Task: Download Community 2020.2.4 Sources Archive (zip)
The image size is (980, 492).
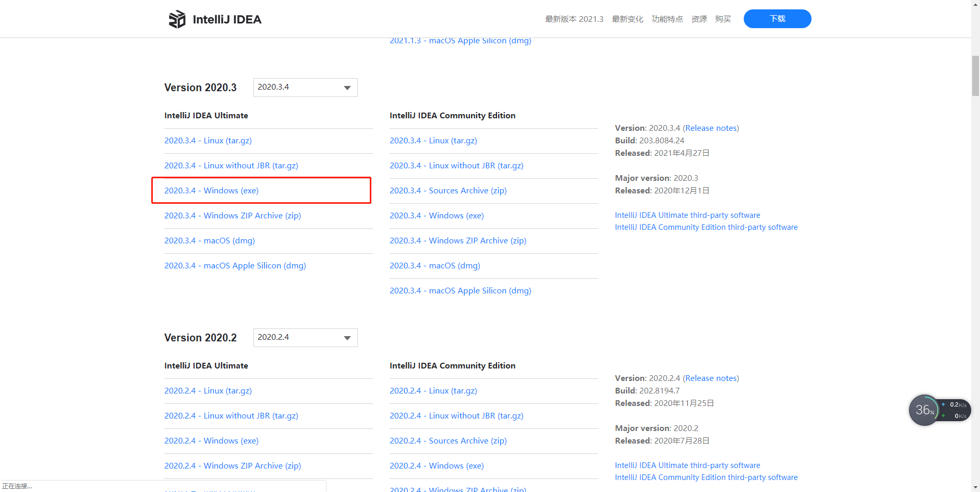Action: pos(448,441)
